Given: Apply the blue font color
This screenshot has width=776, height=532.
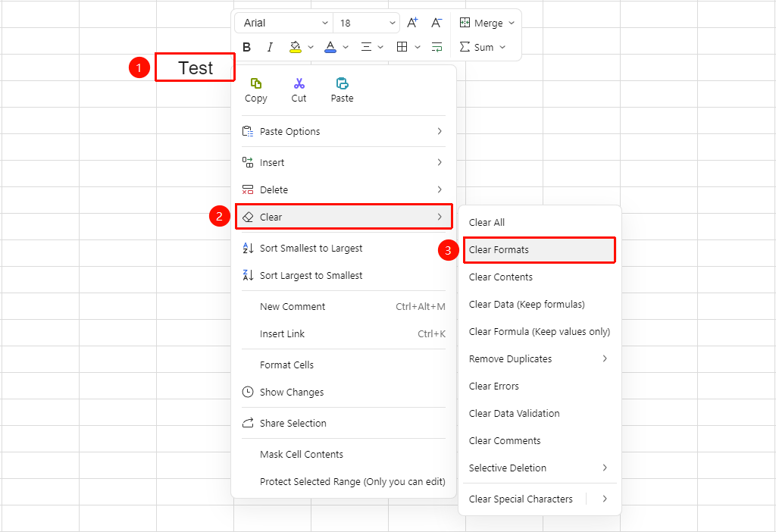Looking at the screenshot, I should pyautogui.click(x=330, y=47).
